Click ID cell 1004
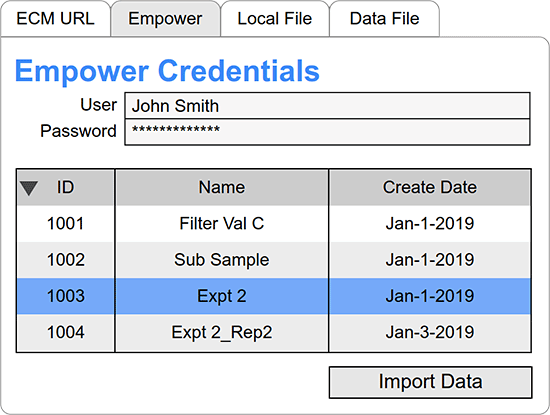The height and width of the screenshot is (415, 550). click(66, 333)
